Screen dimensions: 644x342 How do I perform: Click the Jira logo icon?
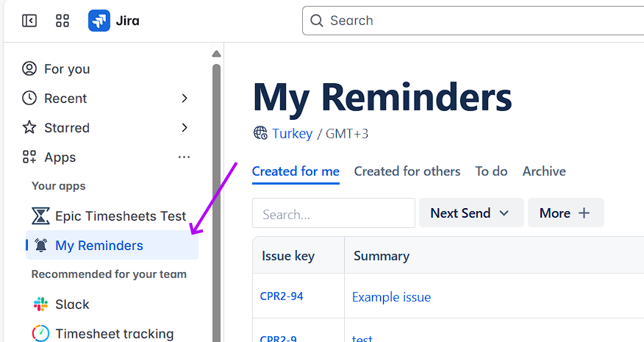pyautogui.click(x=99, y=21)
